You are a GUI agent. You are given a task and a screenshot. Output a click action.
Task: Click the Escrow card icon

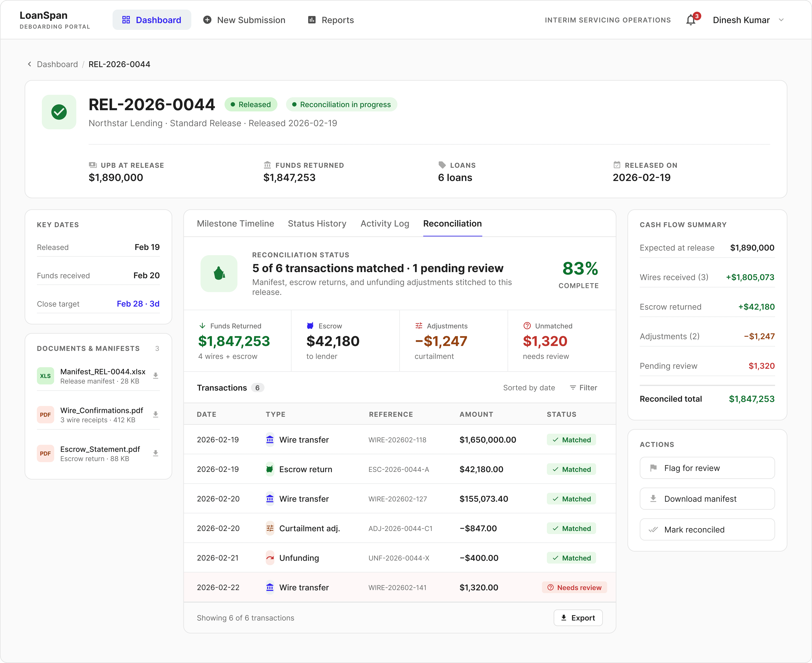310,326
